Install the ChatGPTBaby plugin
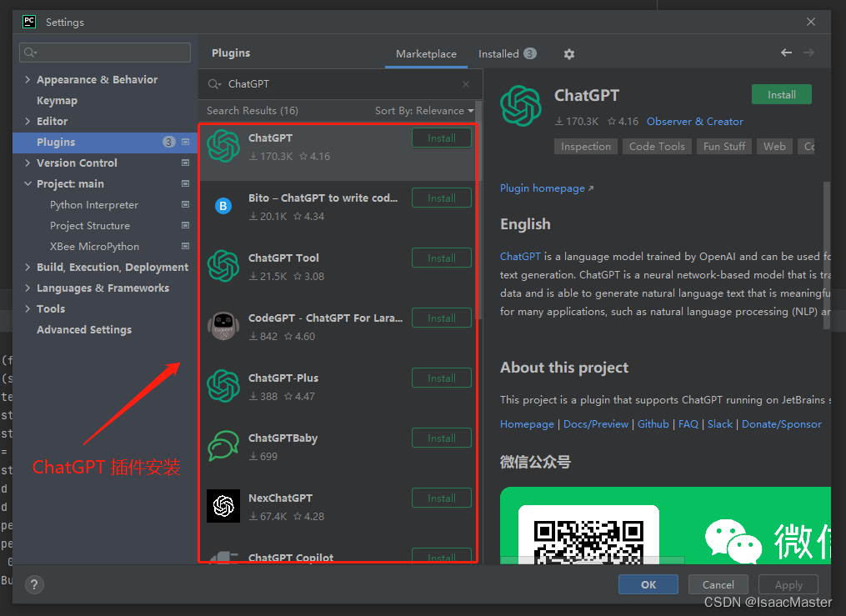Image resolution: width=846 pixels, height=616 pixels. 442,438
